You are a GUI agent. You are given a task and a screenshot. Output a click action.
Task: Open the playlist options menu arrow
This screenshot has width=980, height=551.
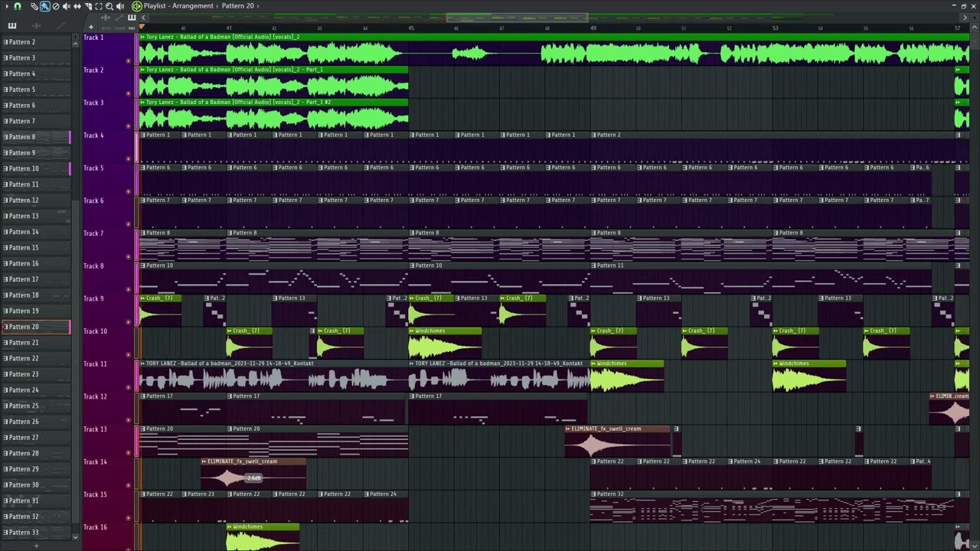click(x=7, y=6)
